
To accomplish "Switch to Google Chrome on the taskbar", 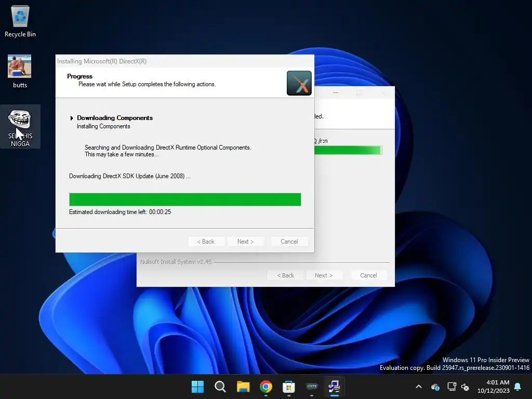I will (x=266, y=387).
